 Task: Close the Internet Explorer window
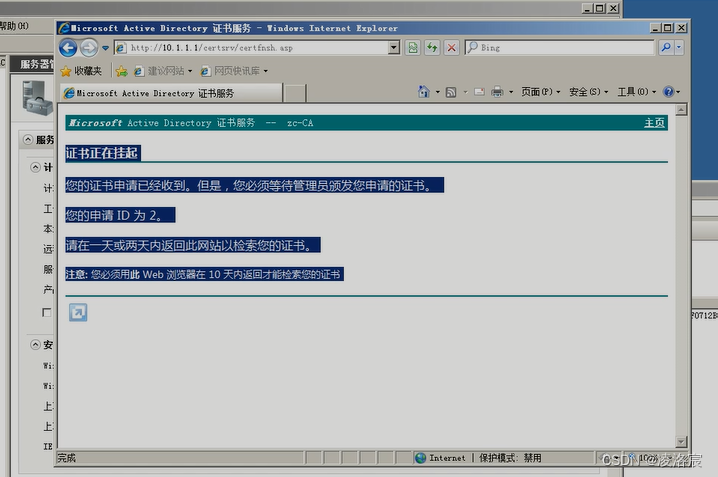681,28
